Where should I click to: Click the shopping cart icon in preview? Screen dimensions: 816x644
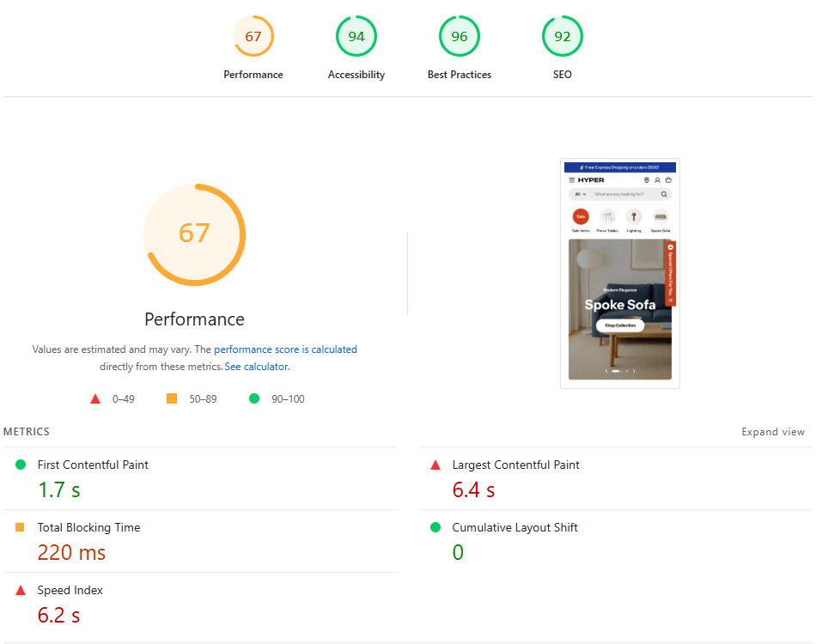tap(668, 180)
